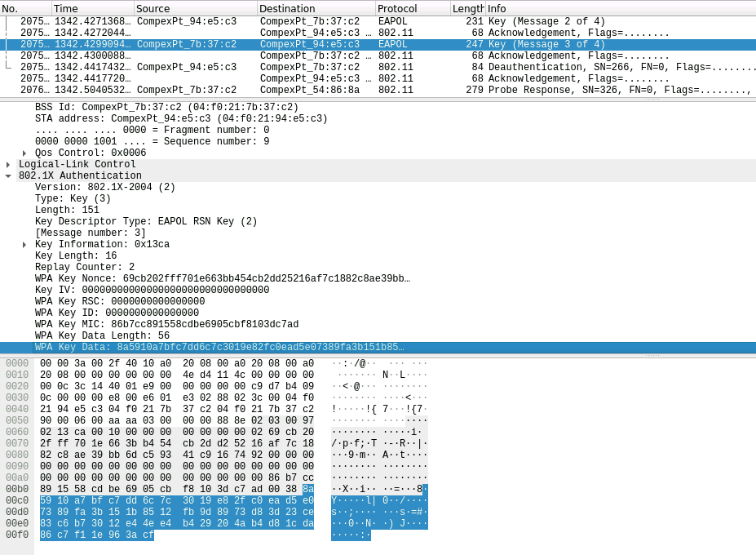Select the Deauthentication SN=266 packet row
756x555 pixels.
coord(378,67)
